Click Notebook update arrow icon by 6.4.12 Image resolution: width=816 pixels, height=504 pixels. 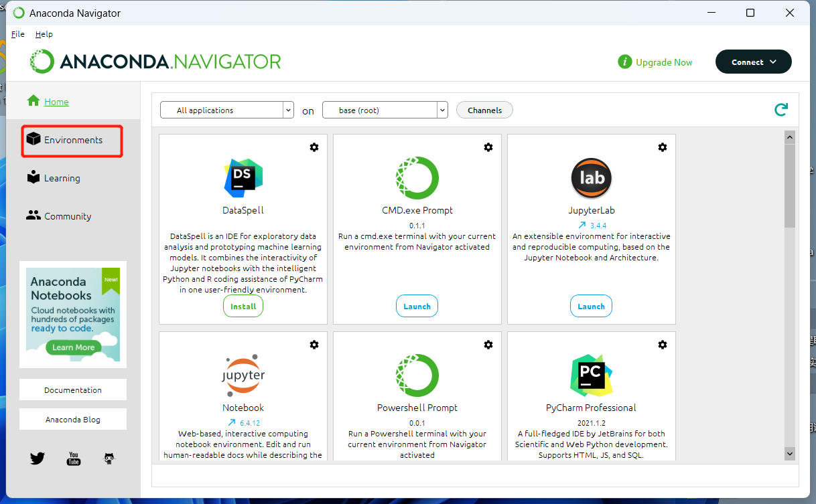[x=232, y=423]
